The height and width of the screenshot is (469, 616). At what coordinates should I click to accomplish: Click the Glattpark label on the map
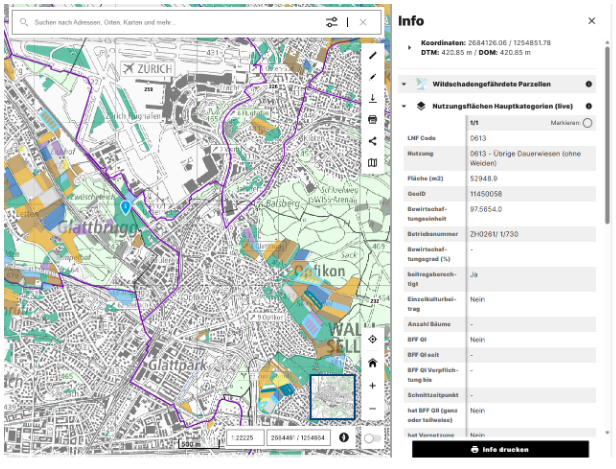click(177, 366)
